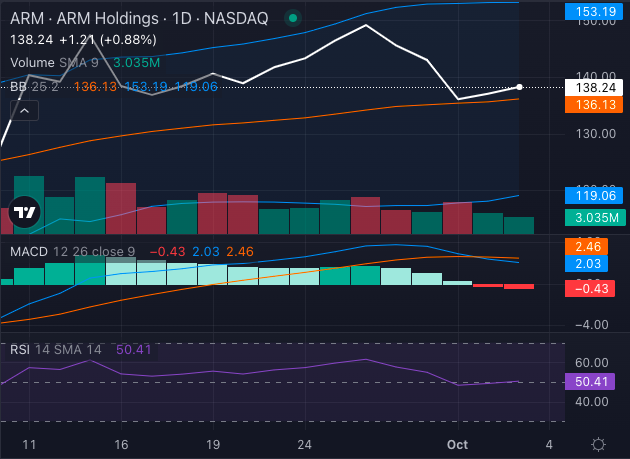Viewport: 630px width, 459px height.
Task: Click the 138.24 price in the header
Action: click(32, 40)
